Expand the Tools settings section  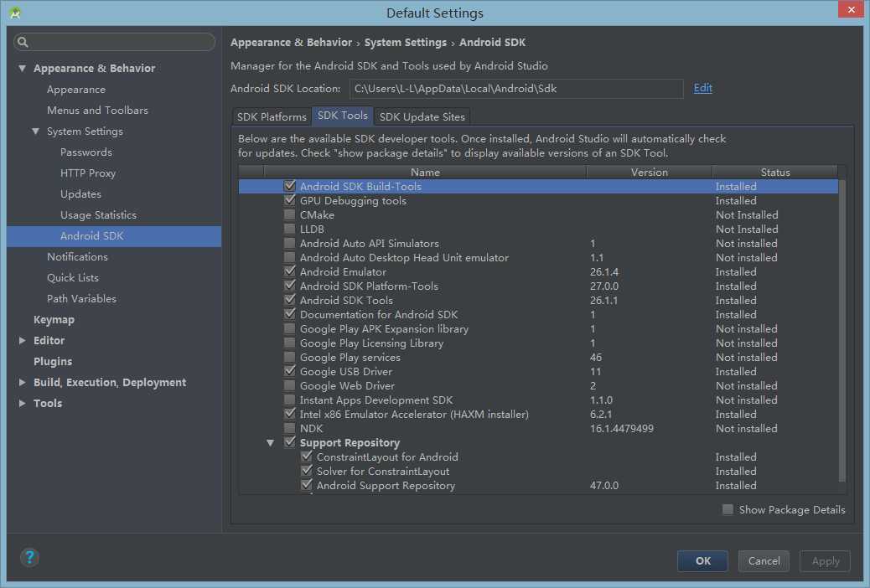23,404
